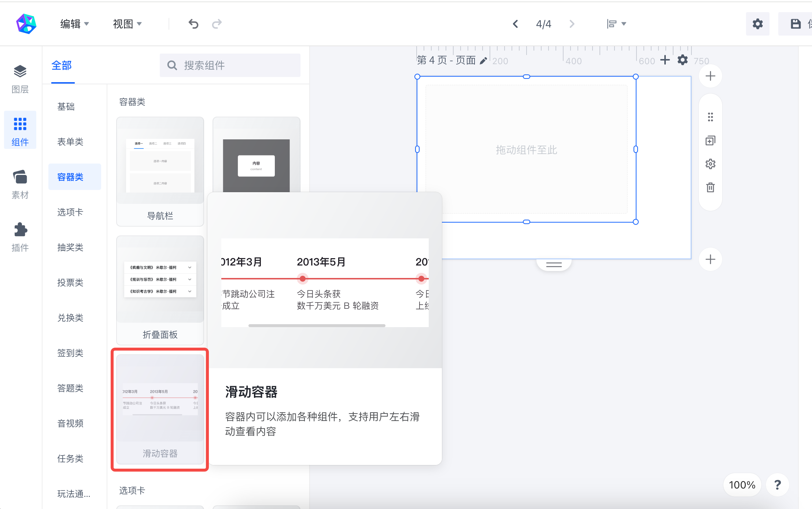Click the plus icon beside page title
This screenshot has height=509, width=812.
click(665, 60)
